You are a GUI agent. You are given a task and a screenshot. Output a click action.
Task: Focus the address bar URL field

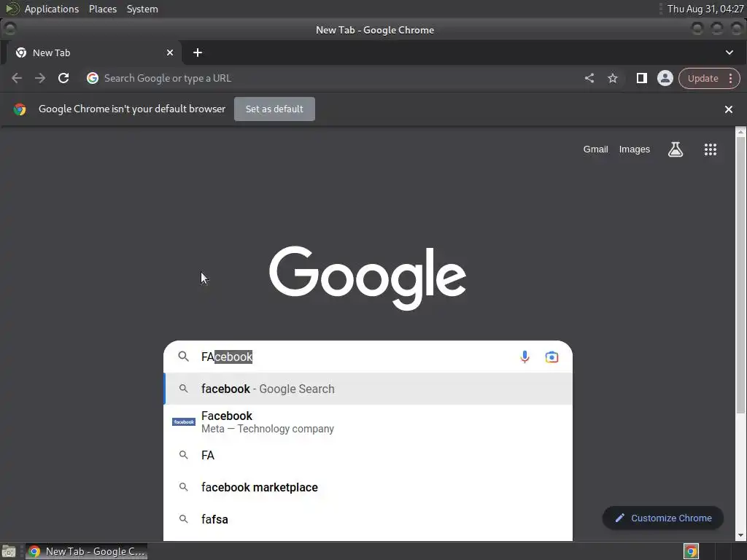[333, 78]
